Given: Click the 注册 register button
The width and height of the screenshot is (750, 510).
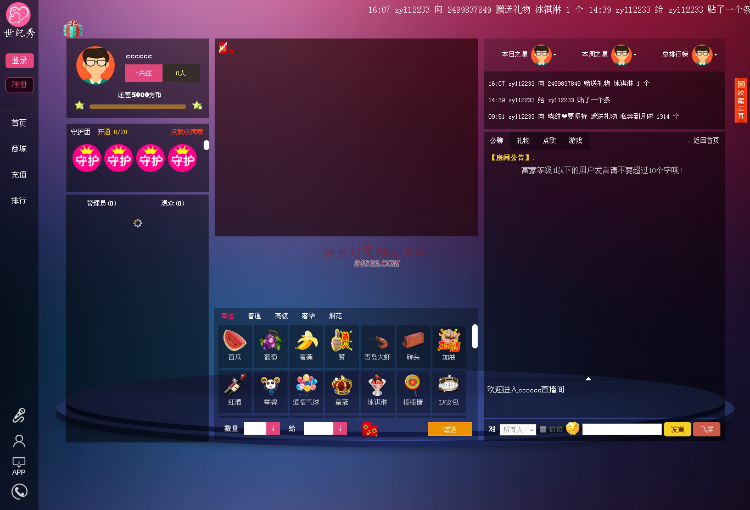Looking at the screenshot, I should tap(20, 85).
